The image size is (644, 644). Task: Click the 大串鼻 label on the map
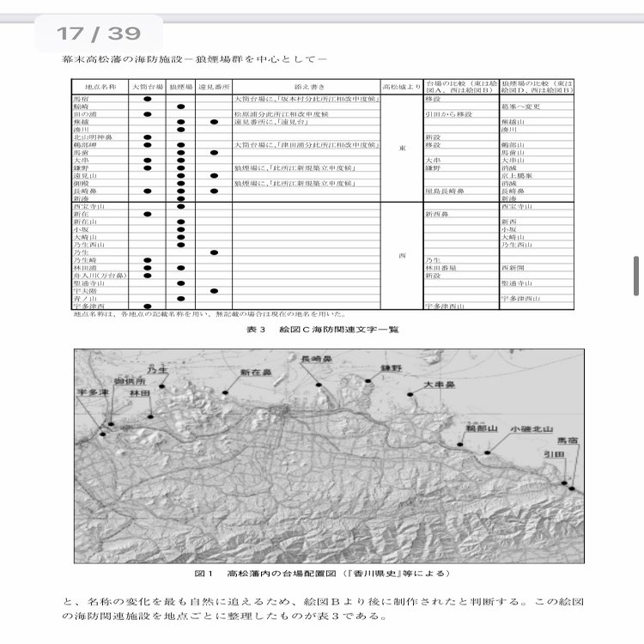(x=439, y=385)
